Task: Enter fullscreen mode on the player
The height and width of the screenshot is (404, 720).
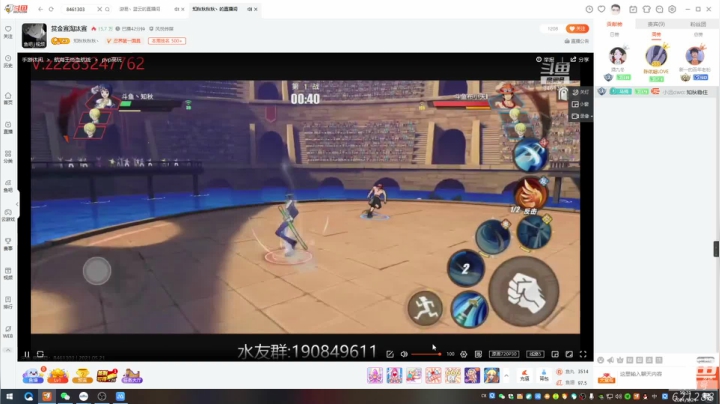Action: (583, 354)
